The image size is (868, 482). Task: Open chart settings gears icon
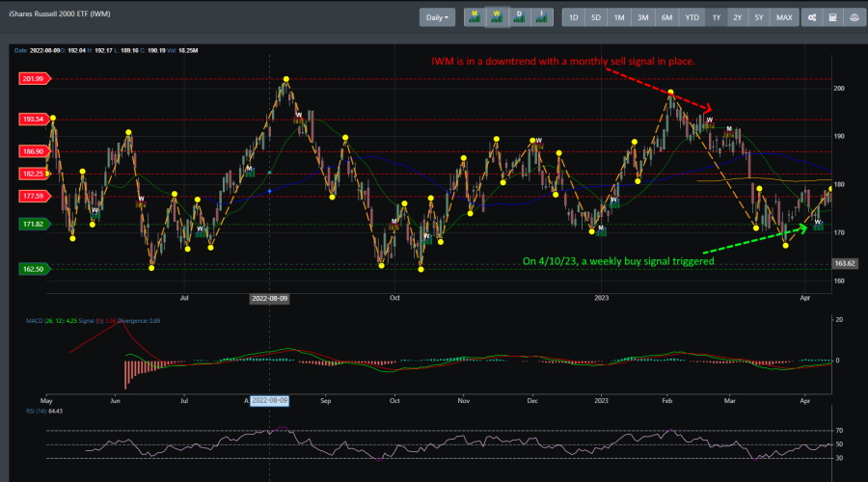click(x=811, y=17)
